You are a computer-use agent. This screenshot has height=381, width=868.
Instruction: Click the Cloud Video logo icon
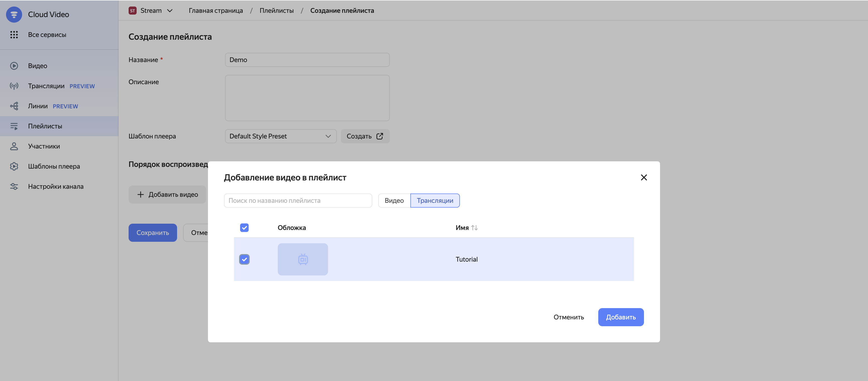pos(14,15)
